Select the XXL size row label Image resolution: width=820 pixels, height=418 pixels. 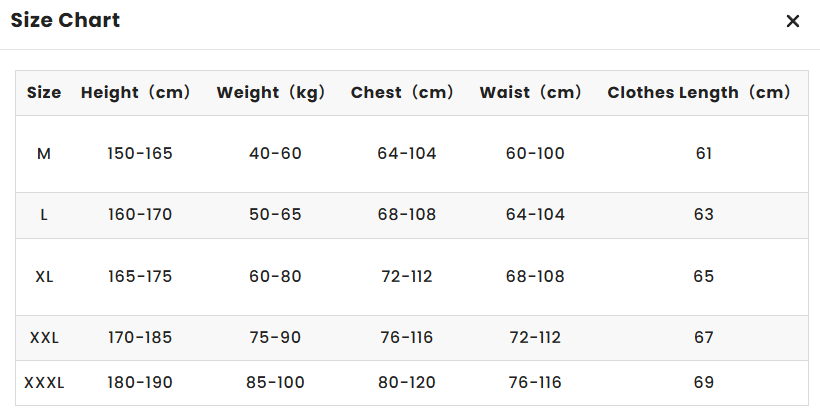pos(44,338)
